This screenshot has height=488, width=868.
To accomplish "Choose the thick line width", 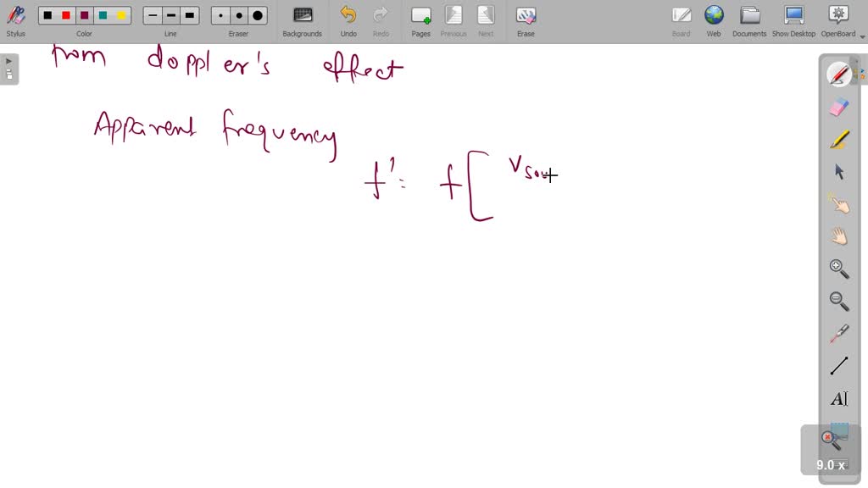I will pyautogui.click(x=189, y=15).
